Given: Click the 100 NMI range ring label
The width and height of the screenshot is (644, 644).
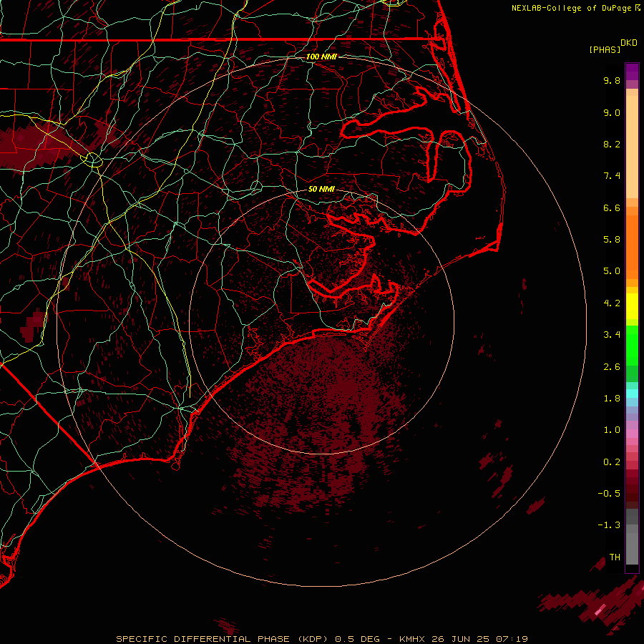Looking at the screenshot, I should click(x=321, y=57).
